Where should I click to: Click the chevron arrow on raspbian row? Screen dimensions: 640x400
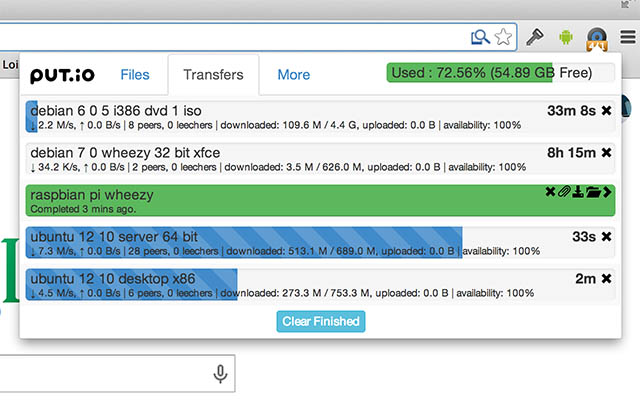pos(607,191)
